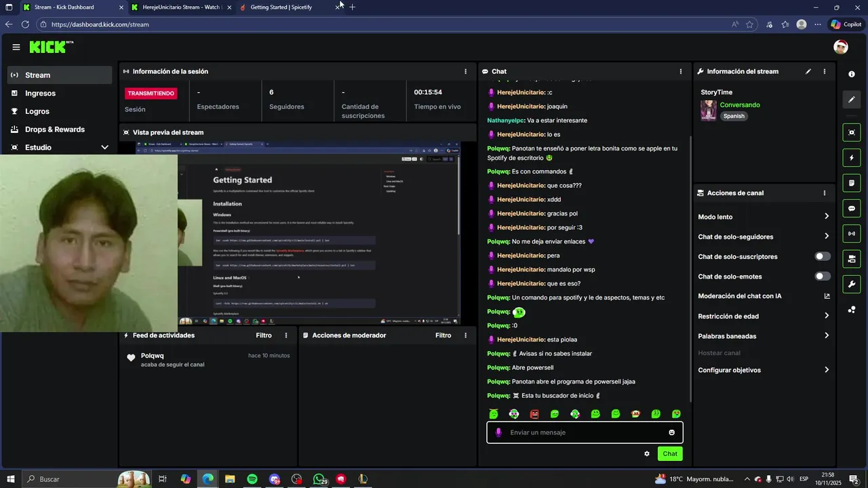The height and width of the screenshot is (488, 868).
Task: Open chat settings gear icon
Action: tap(647, 453)
